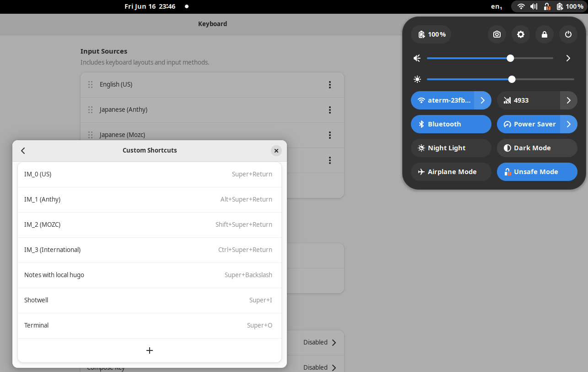The image size is (588, 372).
Task: Lock the screen with the padlock icon
Action: pos(545,34)
